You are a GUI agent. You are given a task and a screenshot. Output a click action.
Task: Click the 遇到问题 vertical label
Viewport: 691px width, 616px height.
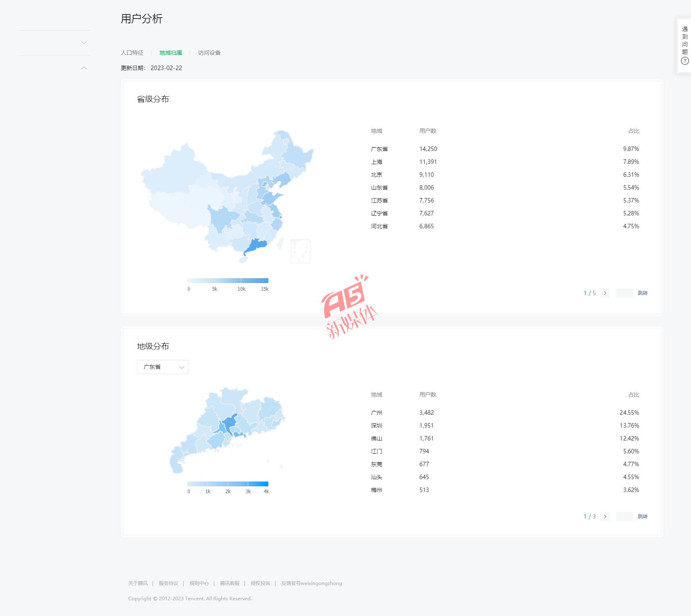click(685, 40)
